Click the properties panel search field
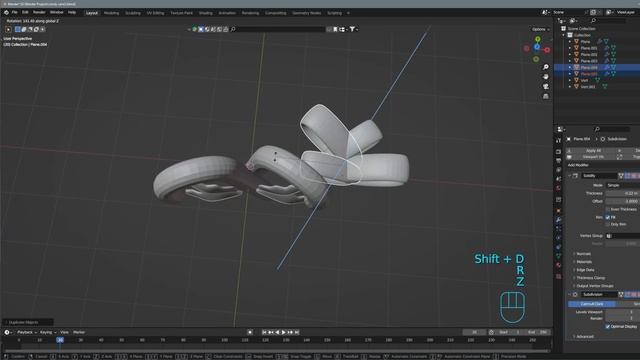 coord(613,129)
